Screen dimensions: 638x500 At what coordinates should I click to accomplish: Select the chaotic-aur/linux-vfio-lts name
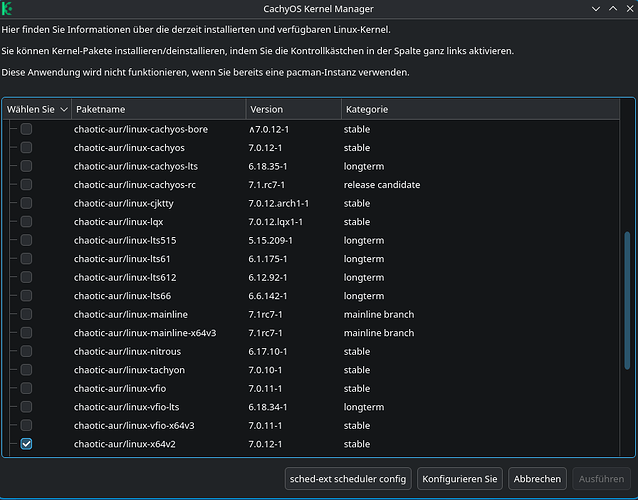(127, 407)
